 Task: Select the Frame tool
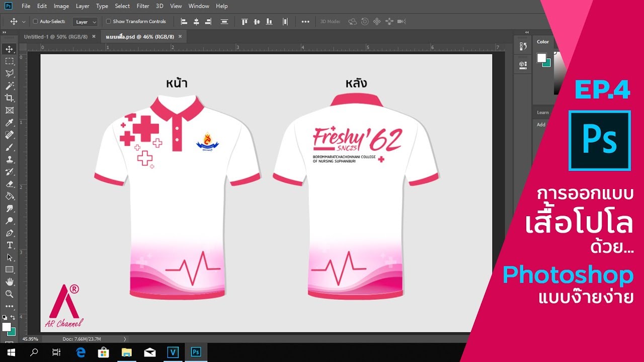(x=10, y=110)
